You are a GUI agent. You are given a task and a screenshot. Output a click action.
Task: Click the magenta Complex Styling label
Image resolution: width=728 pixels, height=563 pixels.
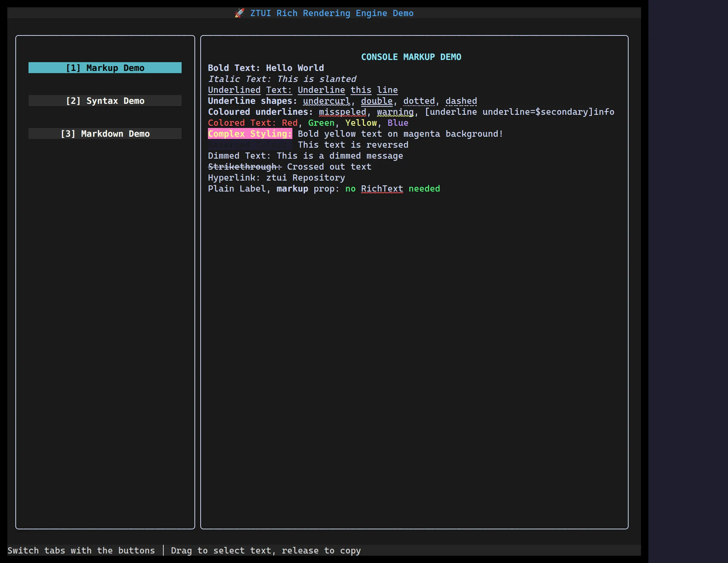tap(250, 134)
